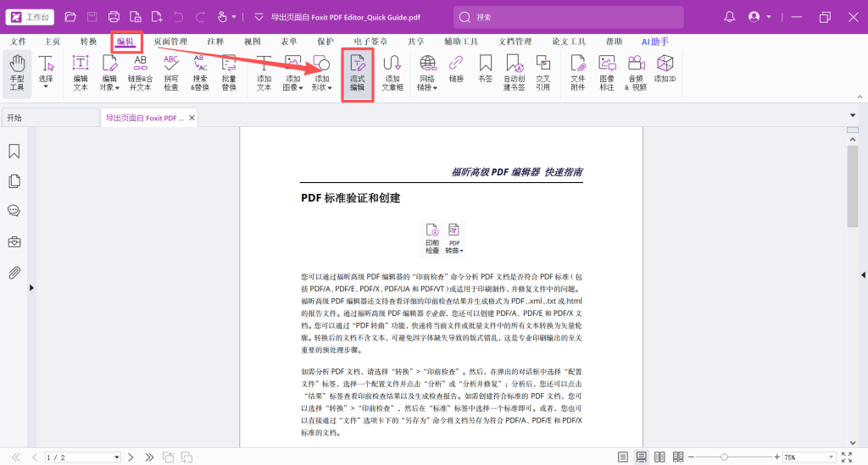Open the tab list dropdown arrow

click(x=853, y=115)
